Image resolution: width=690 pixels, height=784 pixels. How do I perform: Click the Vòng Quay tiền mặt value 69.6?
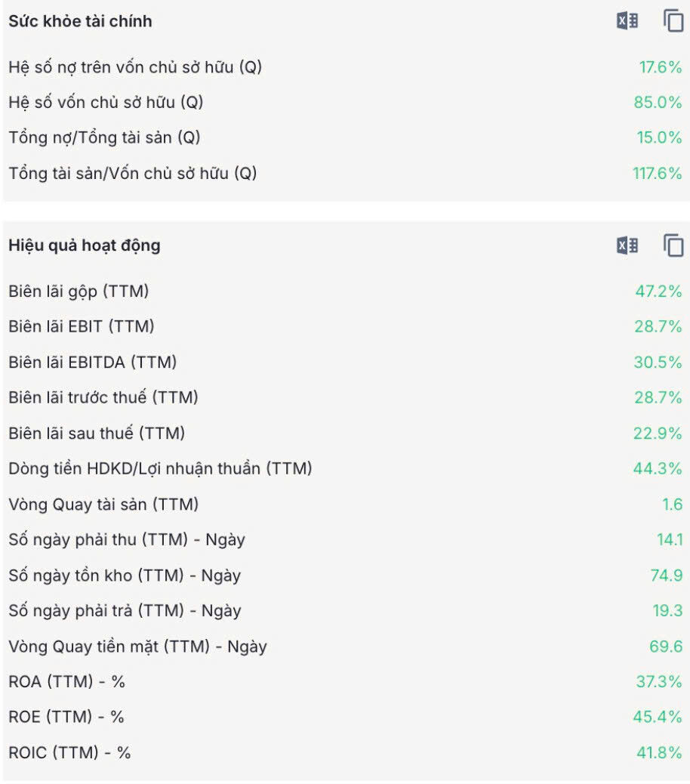(x=666, y=647)
